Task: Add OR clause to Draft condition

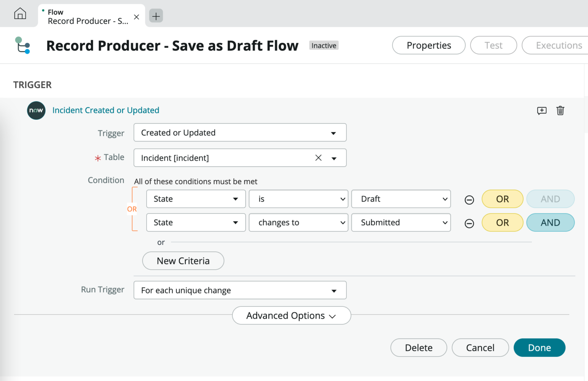Action: click(502, 199)
